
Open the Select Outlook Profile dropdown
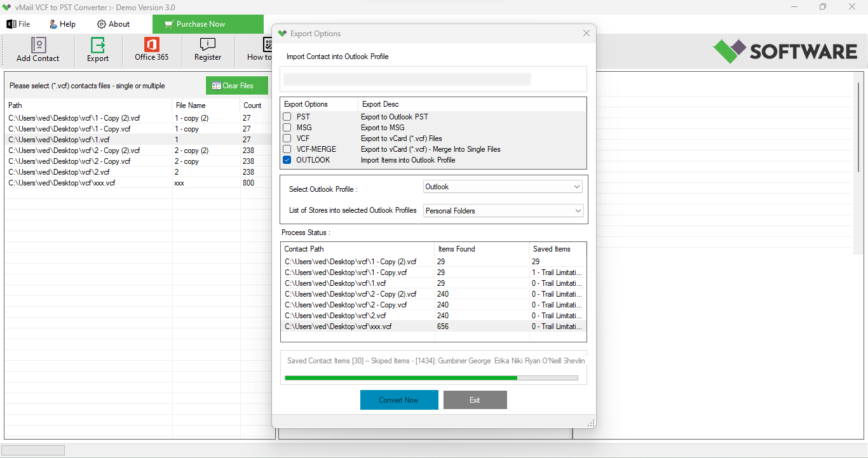click(503, 187)
